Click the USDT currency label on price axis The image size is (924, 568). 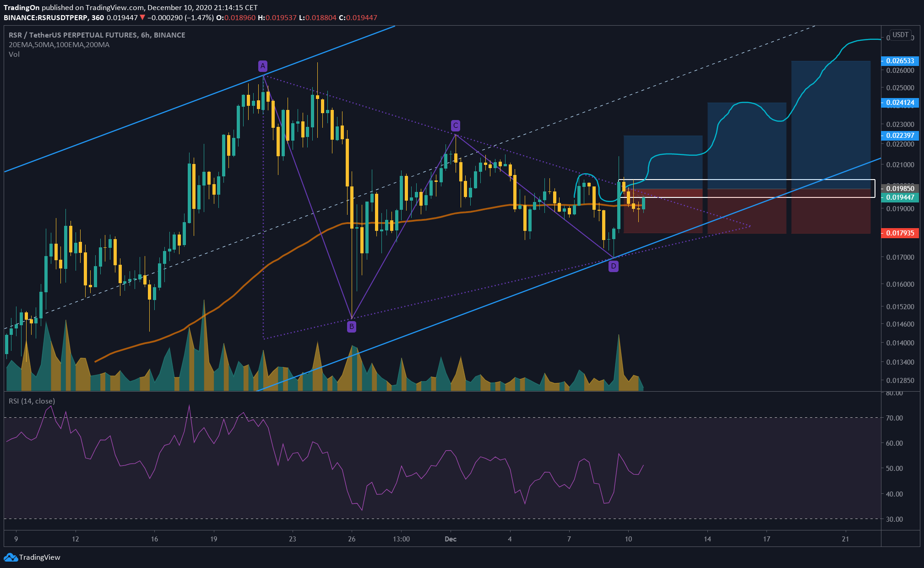pyautogui.click(x=900, y=35)
